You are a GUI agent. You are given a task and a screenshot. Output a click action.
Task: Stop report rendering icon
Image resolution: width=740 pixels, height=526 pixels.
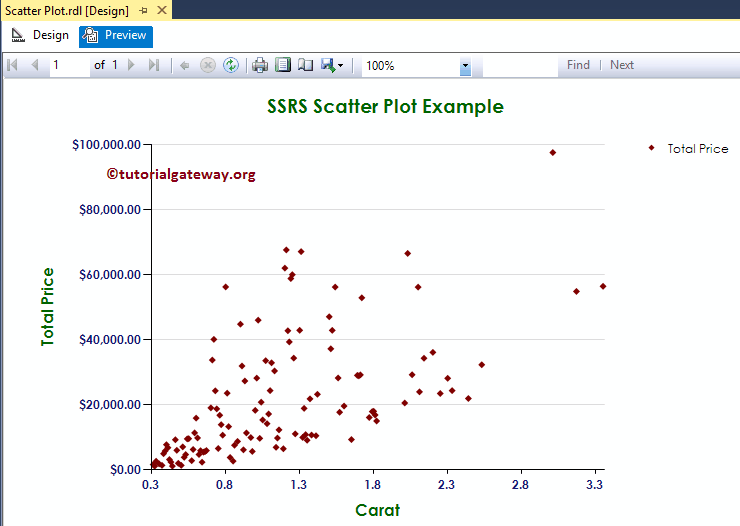pos(208,65)
